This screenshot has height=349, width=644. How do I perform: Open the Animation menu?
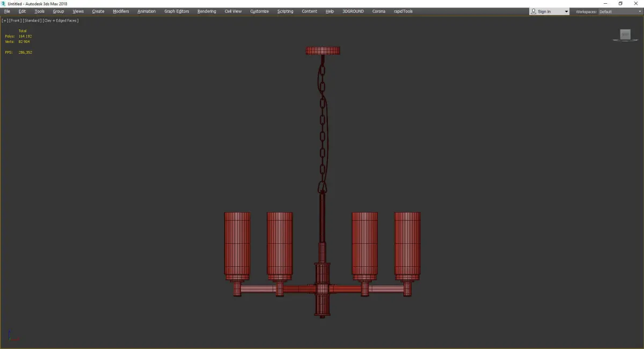147,11
